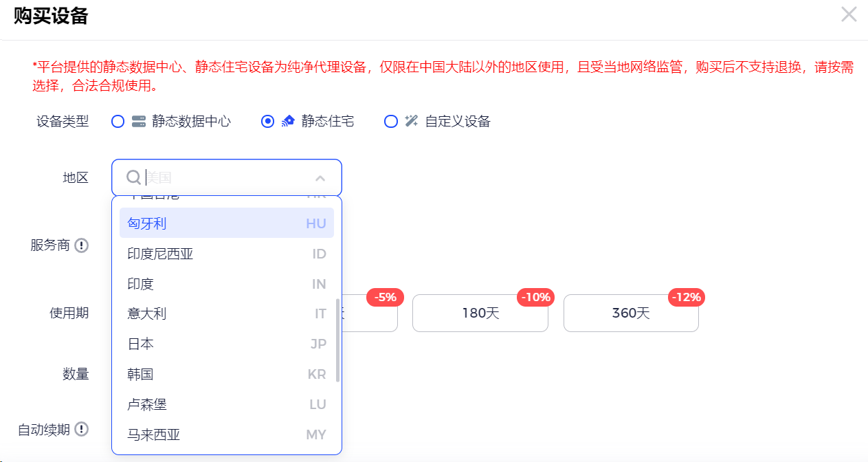Select 卢森堡 LU from the list
Screen dimensions: 868x462
[x=226, y=404]
